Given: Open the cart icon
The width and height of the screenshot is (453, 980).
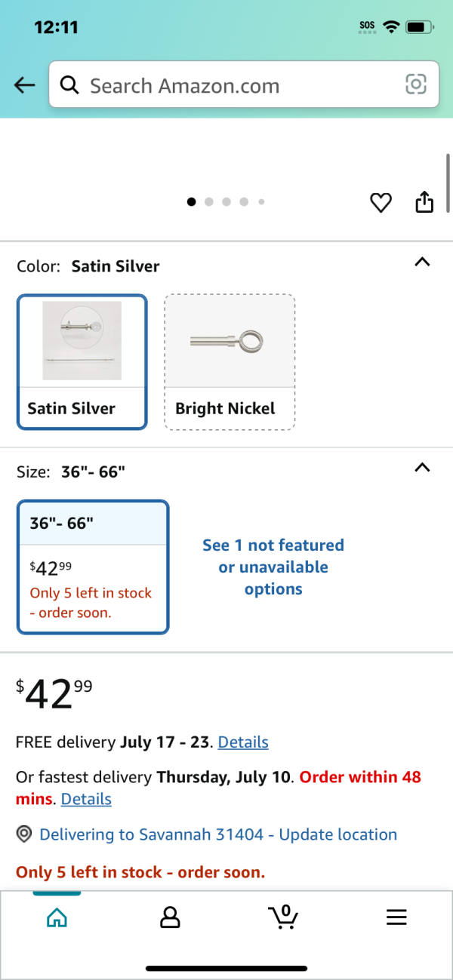Looking at the screenshot, I should coord(283,917).
